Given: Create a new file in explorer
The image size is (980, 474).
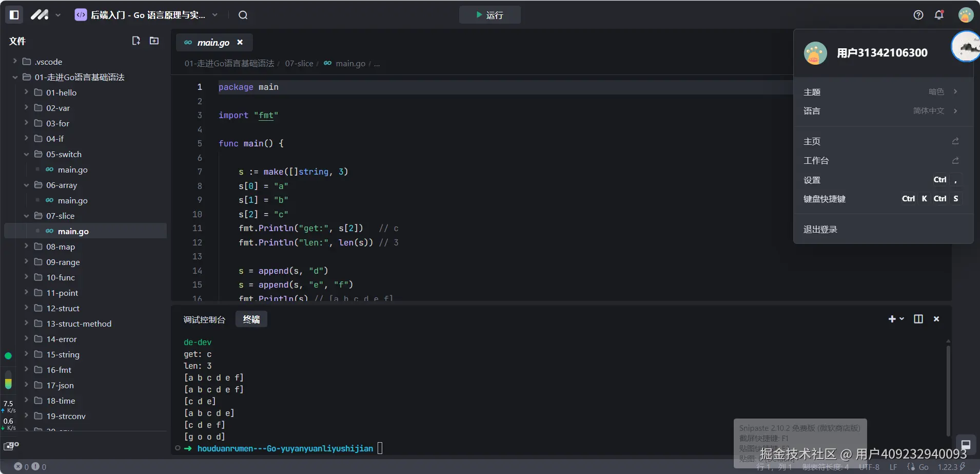Looking at the screenshot, I should (136, 41).
